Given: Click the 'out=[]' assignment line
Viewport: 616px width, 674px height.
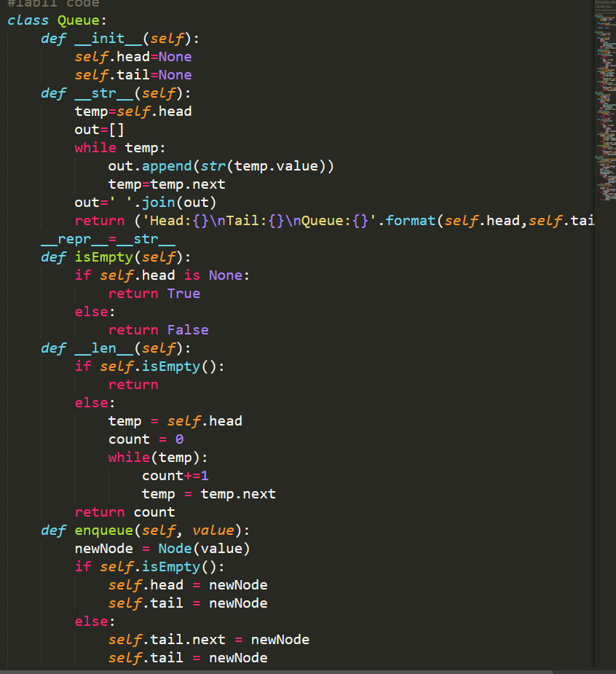Looking at the screenshot, I should (99, 130).
